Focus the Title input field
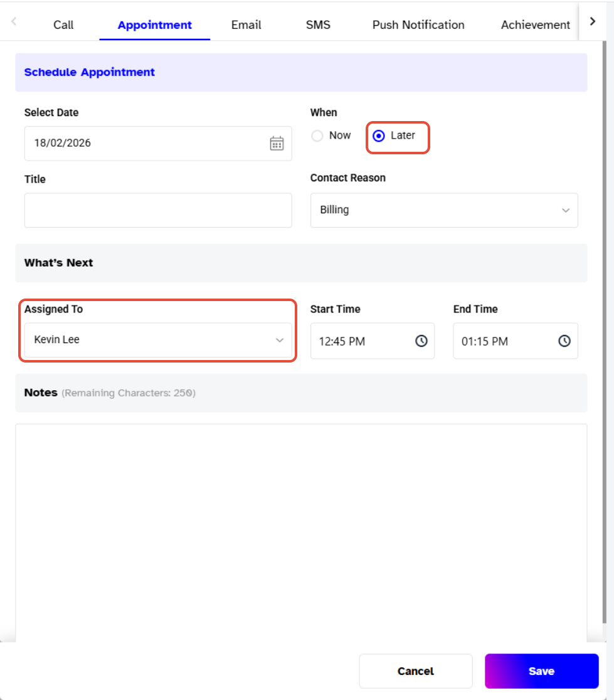This screenshot has height=700, width=614. pos(158,210)
